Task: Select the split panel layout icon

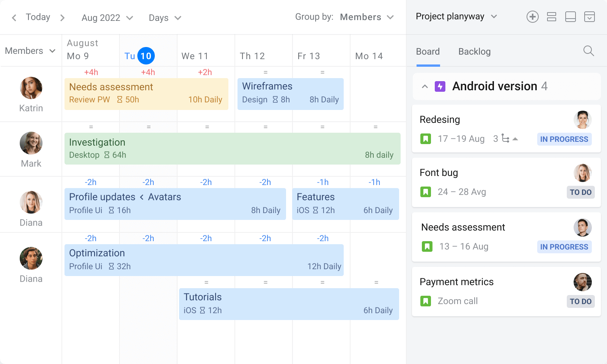Action: (x=571, y=17)
